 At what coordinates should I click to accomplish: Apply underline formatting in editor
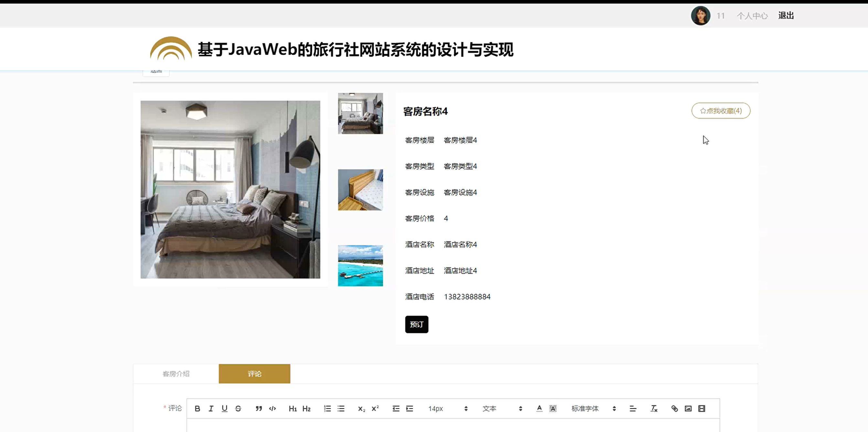coord(224,408)
